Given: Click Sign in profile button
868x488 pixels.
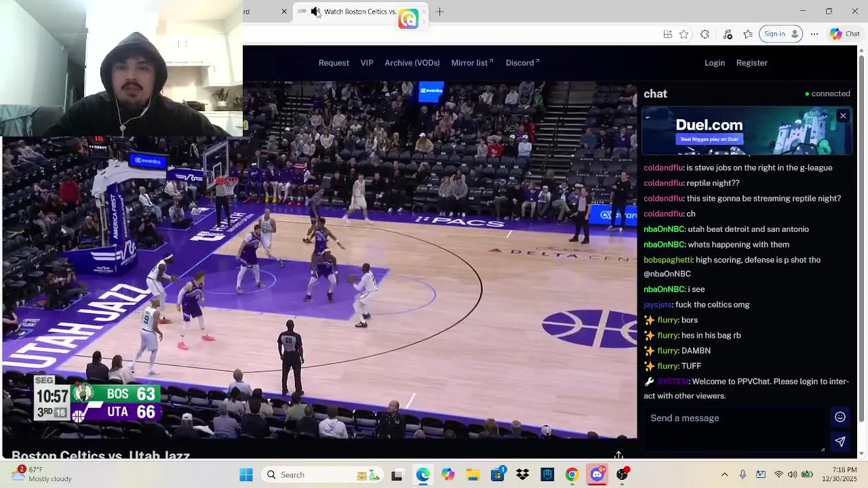Looking at the screenshot, I should pyautogui.click(x=781, y=34).
